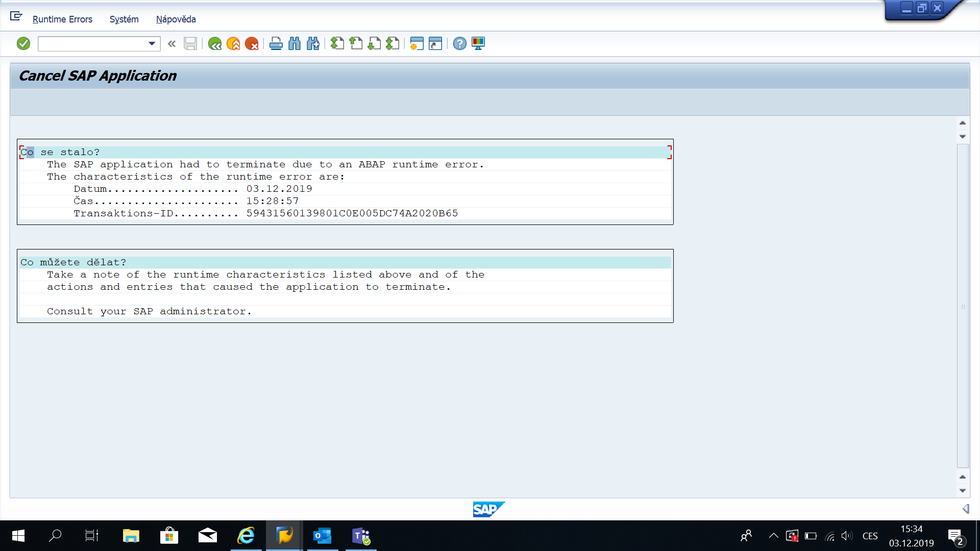
Task: Open the Runtime Errors menu
Action: [x=62, y=19]
